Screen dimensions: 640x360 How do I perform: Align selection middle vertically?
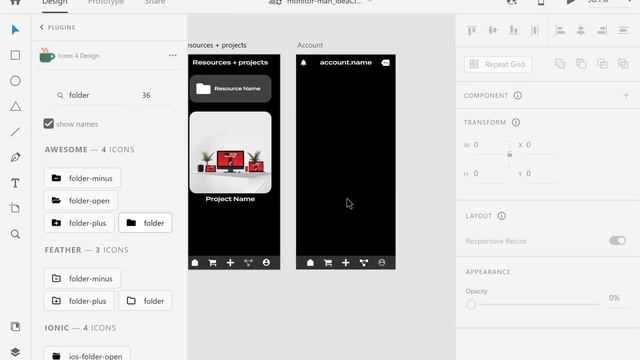coord(493,30)
